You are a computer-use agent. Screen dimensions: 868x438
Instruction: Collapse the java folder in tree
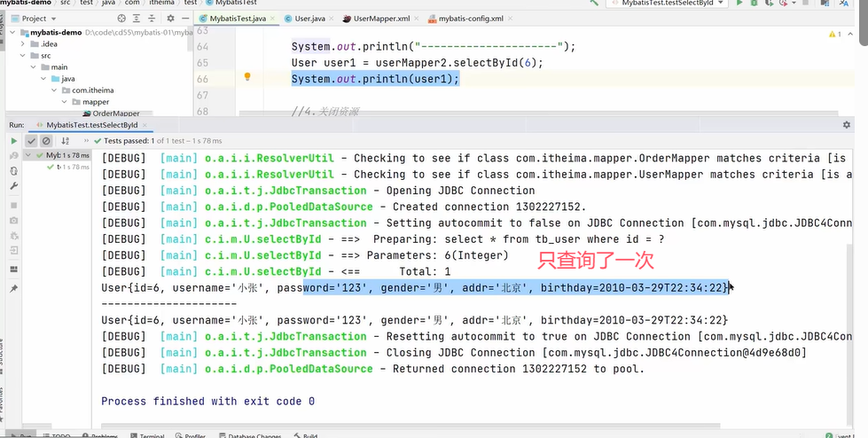(x=43, y=79)
